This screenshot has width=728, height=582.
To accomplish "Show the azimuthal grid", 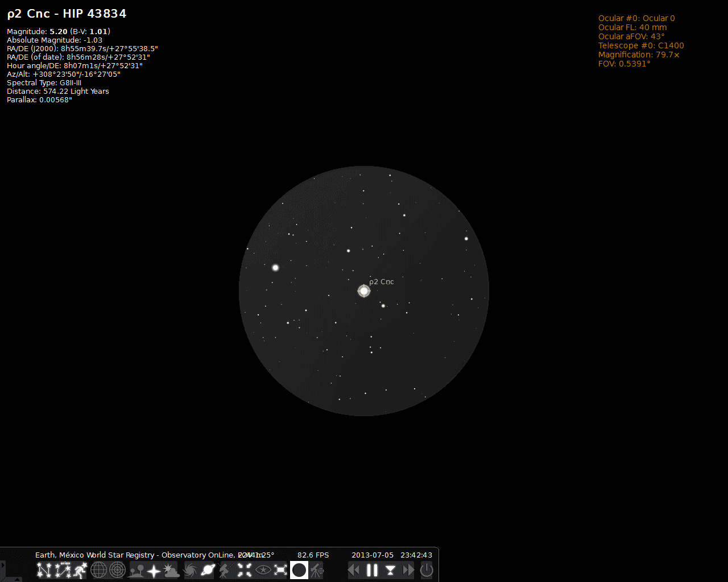I will [x=117, y=570].
